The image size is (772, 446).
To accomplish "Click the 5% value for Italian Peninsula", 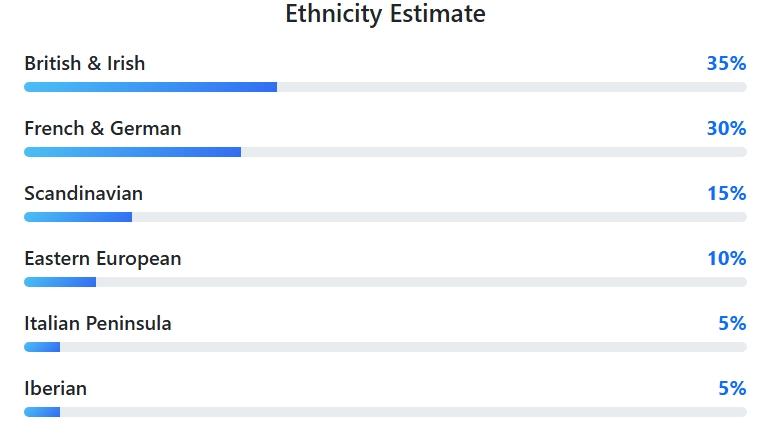I will 732,323.
